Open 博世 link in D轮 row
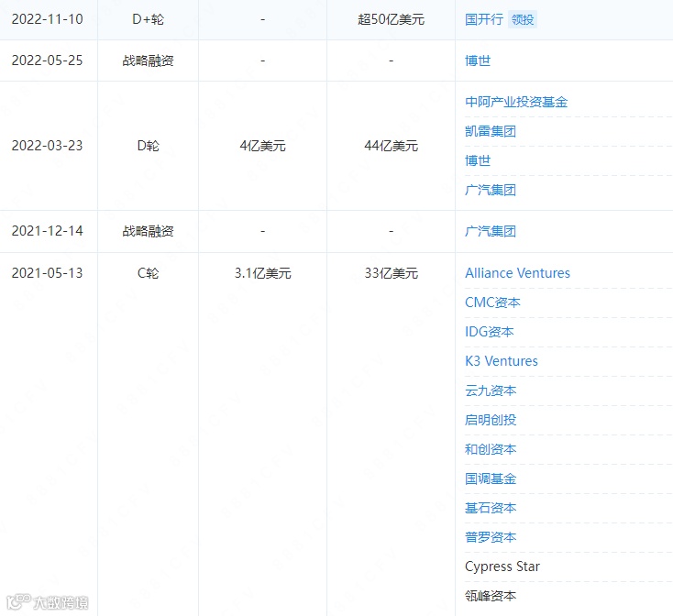Screen dimensions: 673x616 478,160
